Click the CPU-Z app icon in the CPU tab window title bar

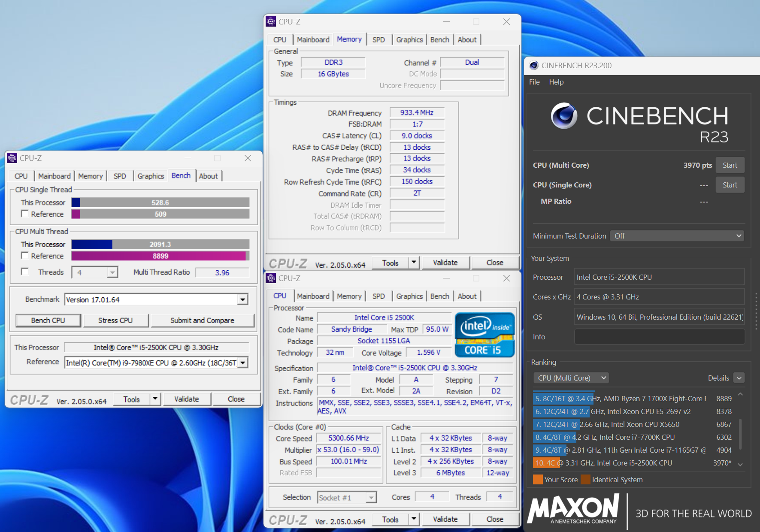[x=271, y=278]
